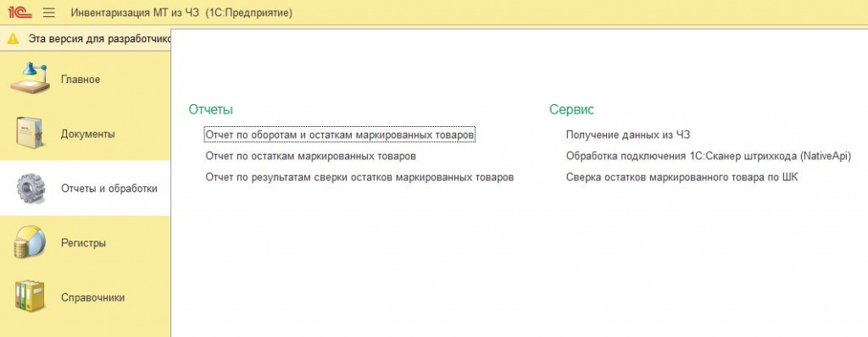Viewport: 868px width, 337px height.
Task: Click the yellow warning triangle icon
Action: [13, 39]
